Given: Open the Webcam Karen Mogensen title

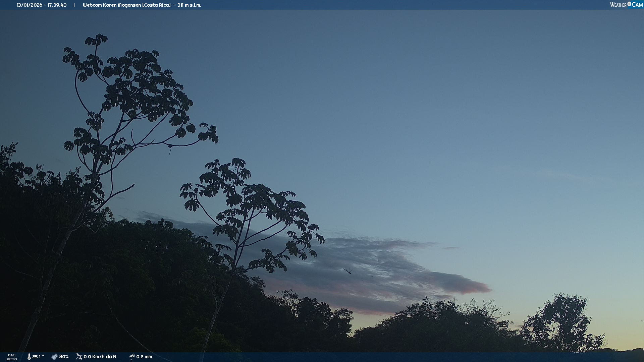Looking at the screenshot, I should click(x=112, y=5).
